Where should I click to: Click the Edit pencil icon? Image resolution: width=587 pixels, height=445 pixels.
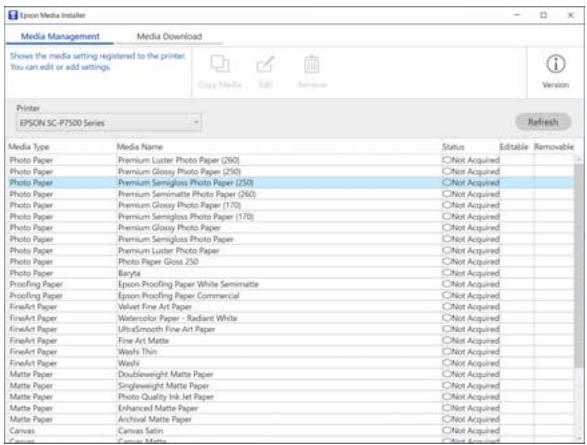(265, 64)
